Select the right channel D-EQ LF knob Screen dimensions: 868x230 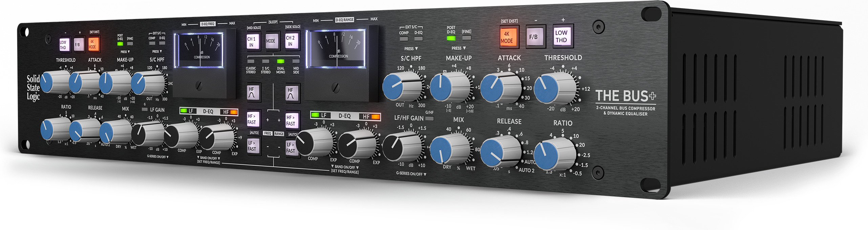(x=314, y=142)
